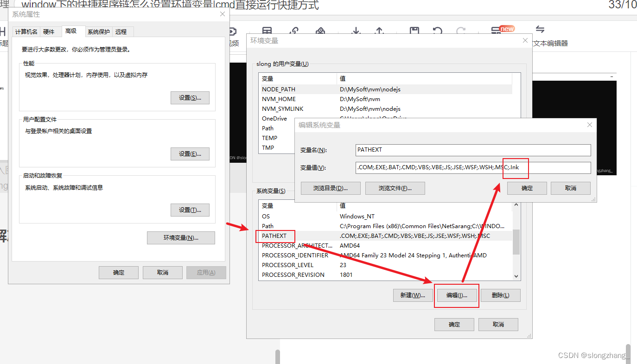Select Path row in system variables list
Viewport: 637px width, 364px height.
coord(386,226)
